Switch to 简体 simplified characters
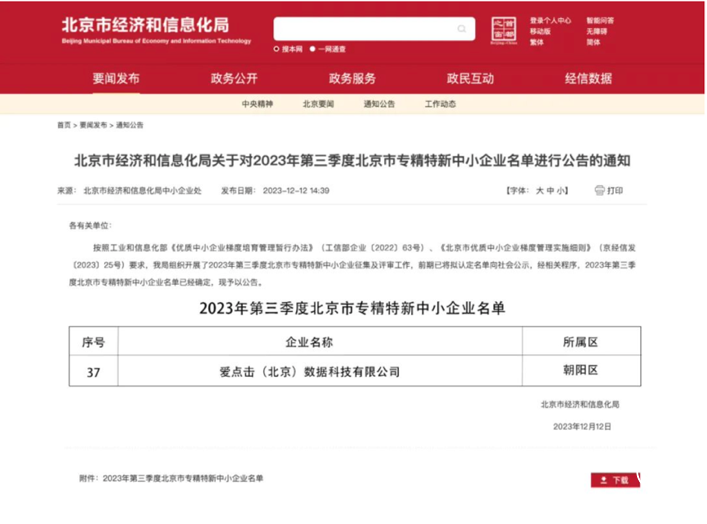The image size is (707, 524). tap(593, 42)
